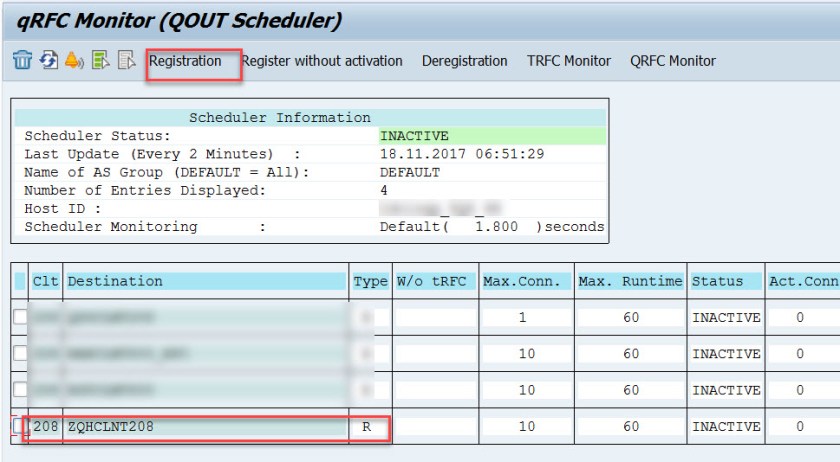Click number of entries displayed value 4

click(384, 190)
